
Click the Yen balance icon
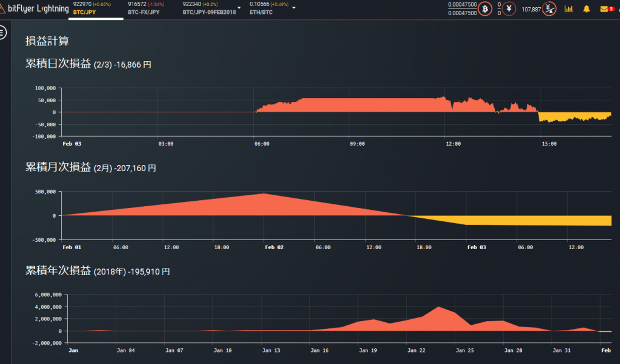(509, 9)
